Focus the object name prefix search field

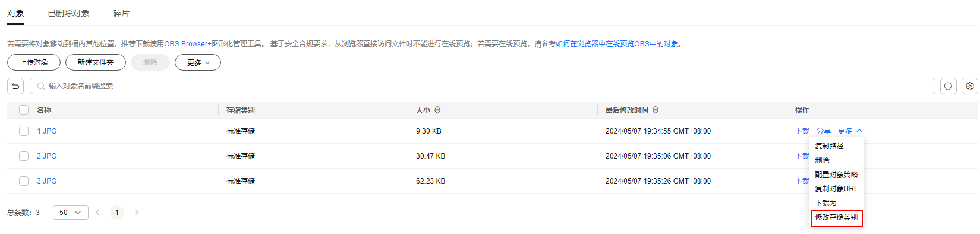click(483, 86)
